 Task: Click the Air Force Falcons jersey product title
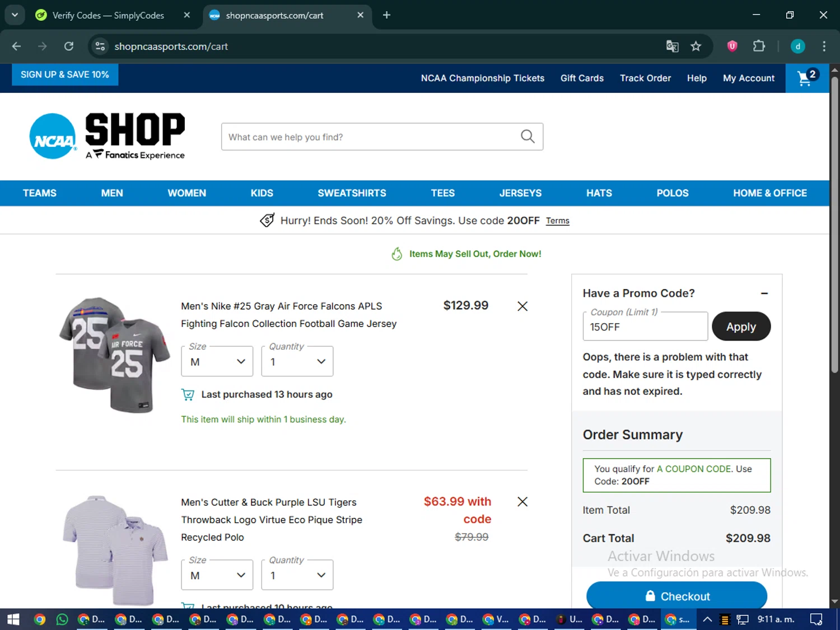[289, 315]
